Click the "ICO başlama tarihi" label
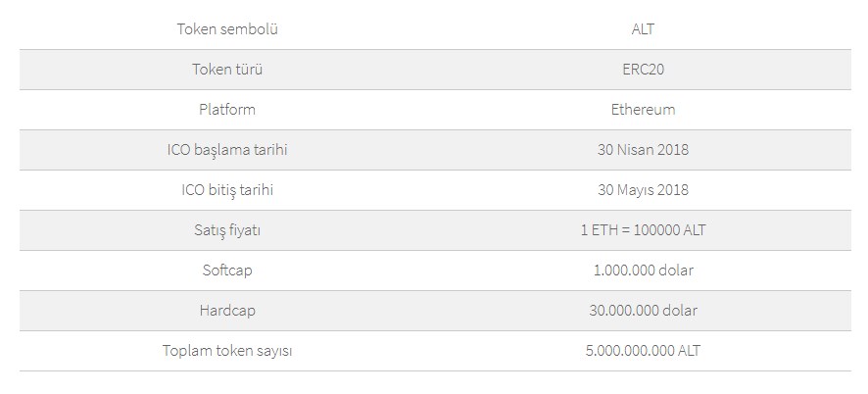The height and width of the screenshot is (394, 868). click(227, 150)
